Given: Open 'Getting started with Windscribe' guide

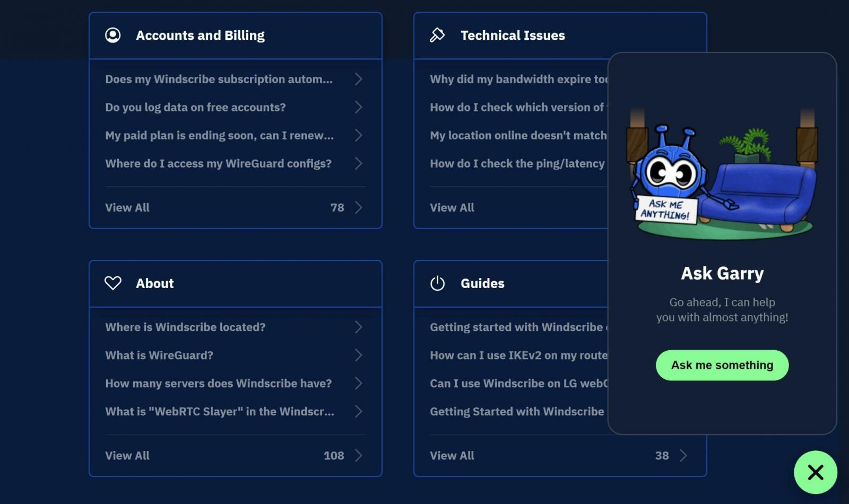Looking at the screenshot, I should pyautogui.click(x=517, y=327).
